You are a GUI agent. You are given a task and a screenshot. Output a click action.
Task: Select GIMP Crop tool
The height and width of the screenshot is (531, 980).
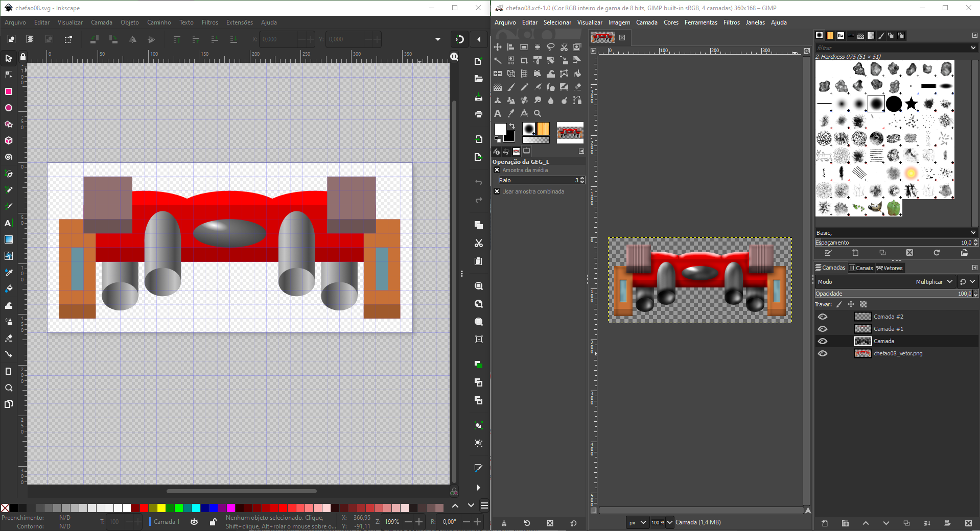(x=524, y=60)
